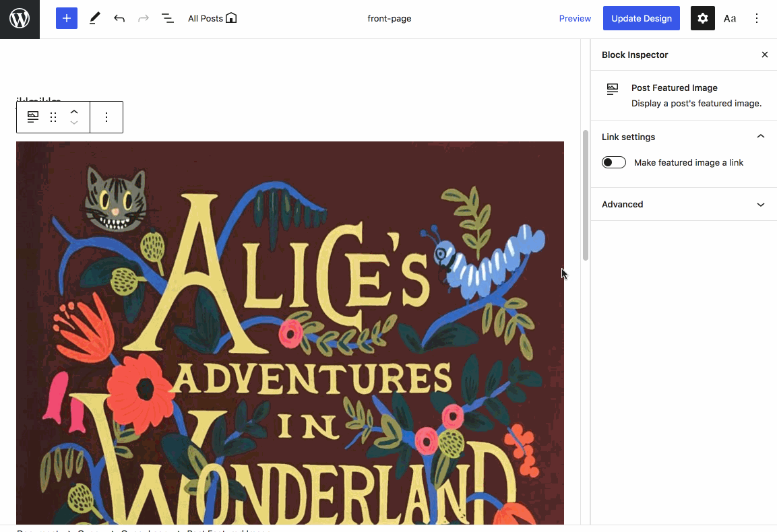
Task: Select the pencil Tools icon
Action: pyautogui.click(x=94, y=18)
